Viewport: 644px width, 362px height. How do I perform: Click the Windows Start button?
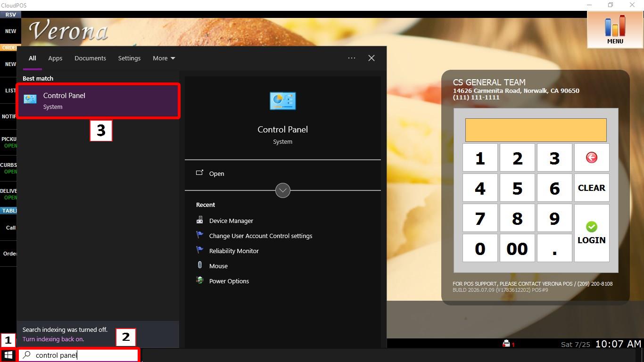tap(8, 355)
